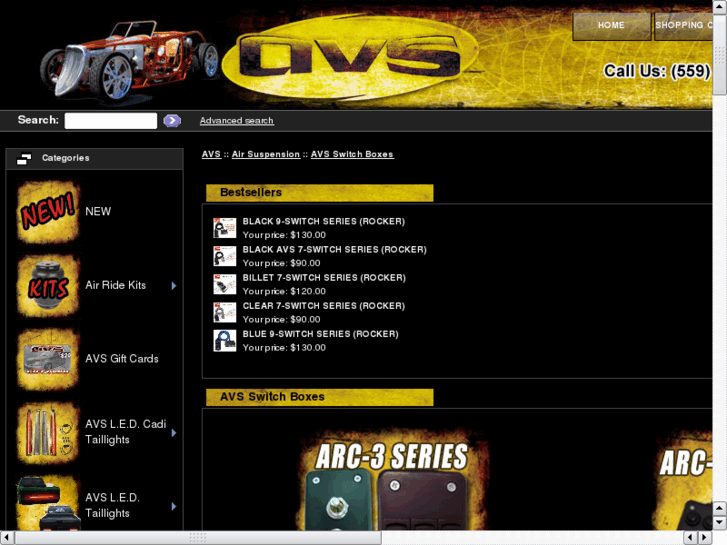
Task: Click the hot rod car image in header
Action: (130, 60)
